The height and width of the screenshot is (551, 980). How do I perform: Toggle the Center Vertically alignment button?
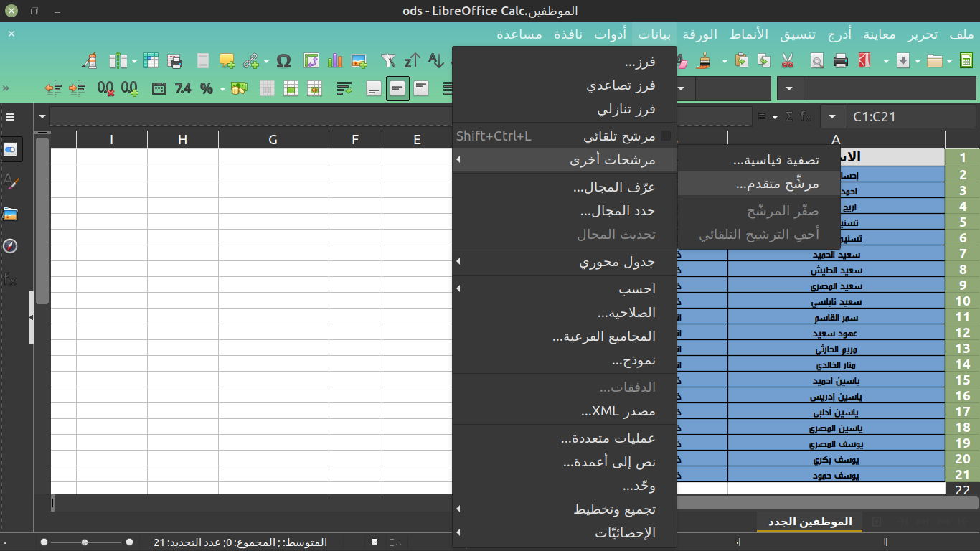click(397, 89)
